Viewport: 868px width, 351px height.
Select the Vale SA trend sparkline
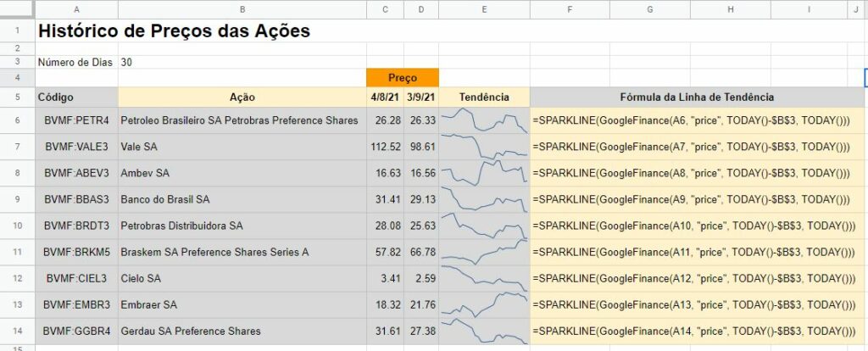(x=484, y=147)
